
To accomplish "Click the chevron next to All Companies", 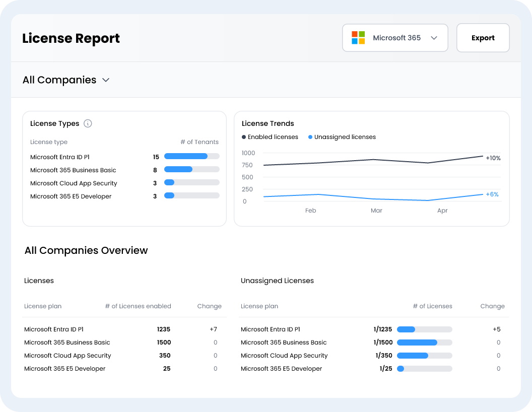I will (106, 80).
